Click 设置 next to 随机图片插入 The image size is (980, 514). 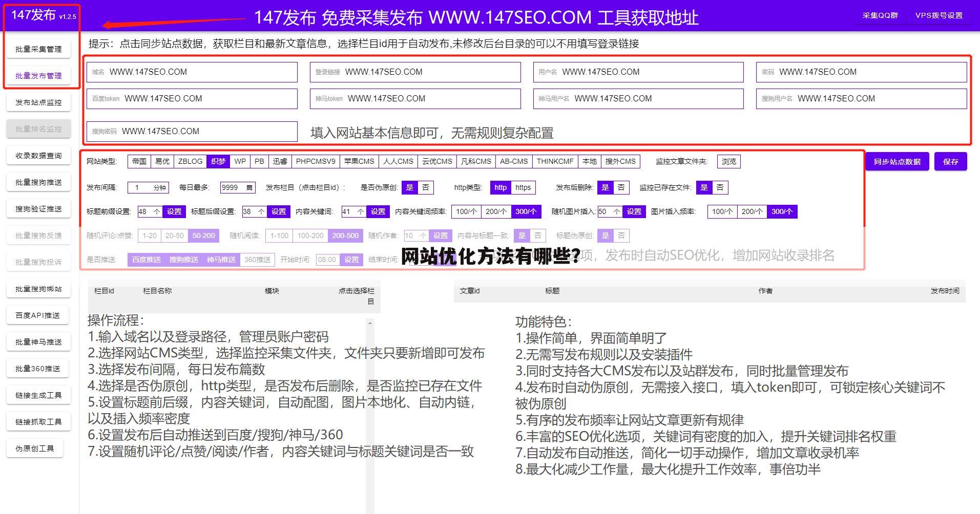[x=634, y=211]
